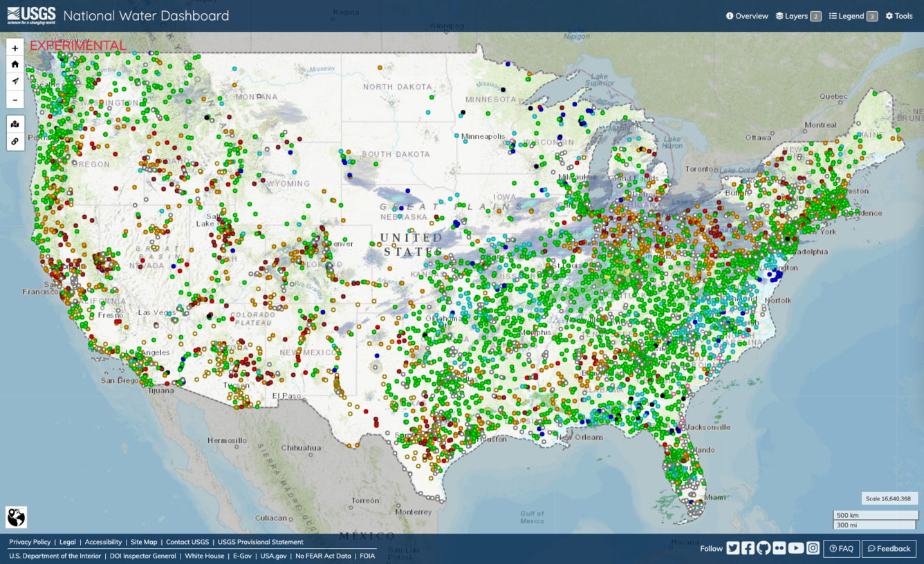924x564 pixels.
Task: Click the home extent icon
Action: pos(15,64)
